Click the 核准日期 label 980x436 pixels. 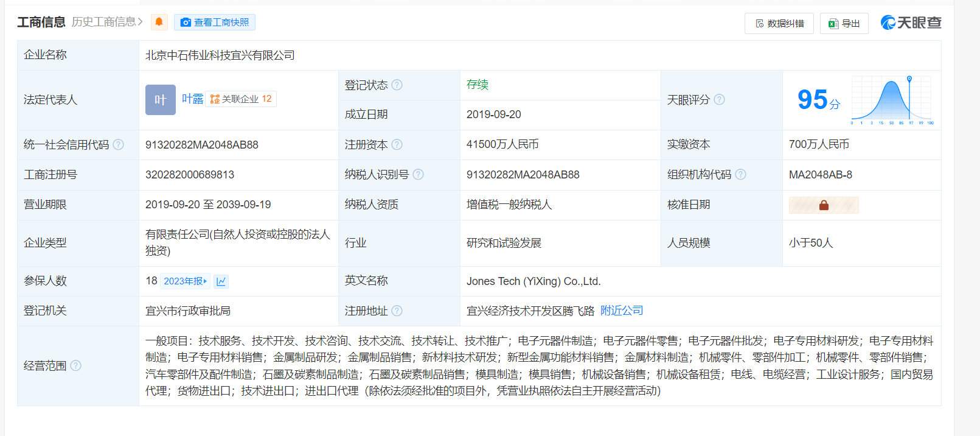689,205
